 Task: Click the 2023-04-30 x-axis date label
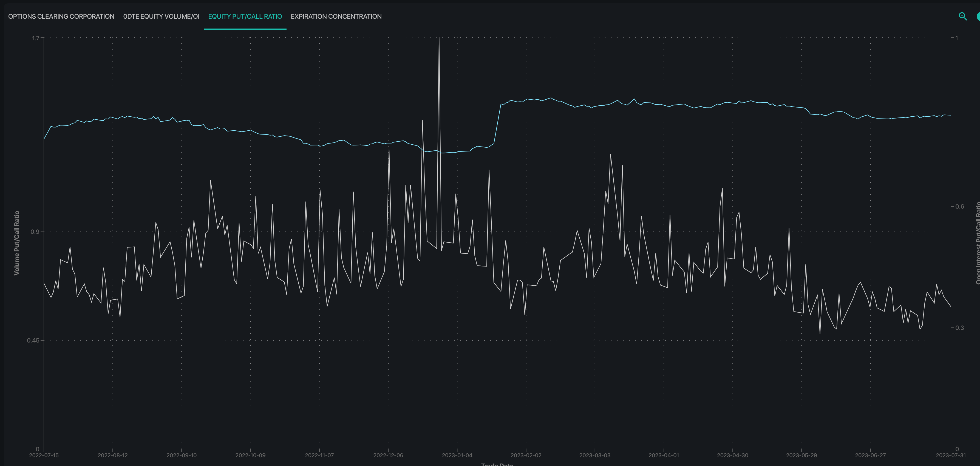(x=732, y=455)
